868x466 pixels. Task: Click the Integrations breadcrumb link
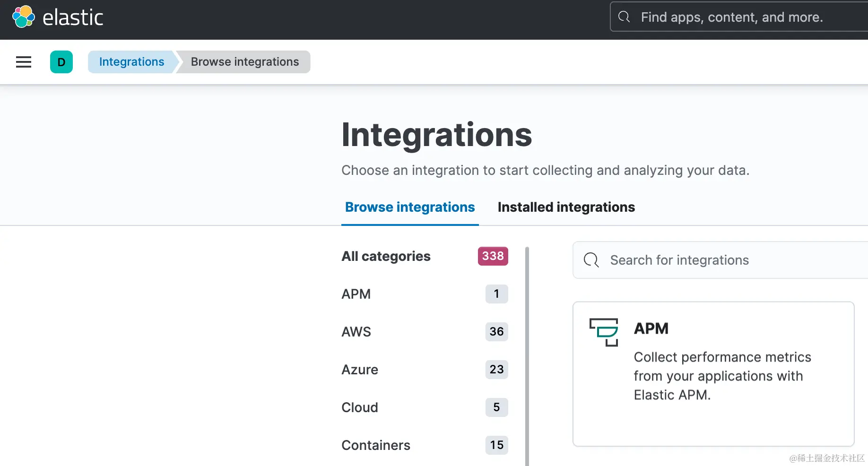click(x=131, y=62)
